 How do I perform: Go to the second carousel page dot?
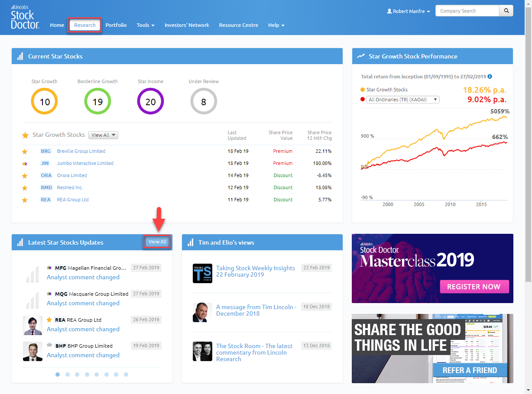click(68, 375)
